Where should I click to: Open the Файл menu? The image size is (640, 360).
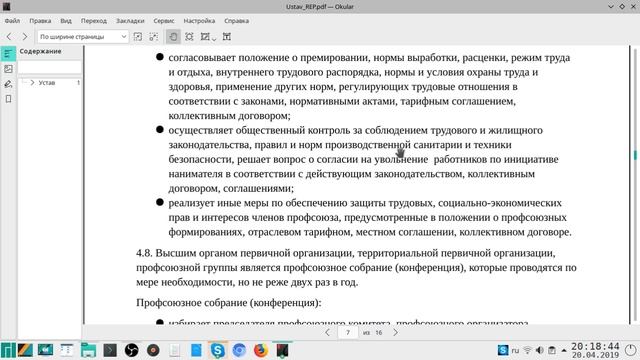click(x=12, y=21)
